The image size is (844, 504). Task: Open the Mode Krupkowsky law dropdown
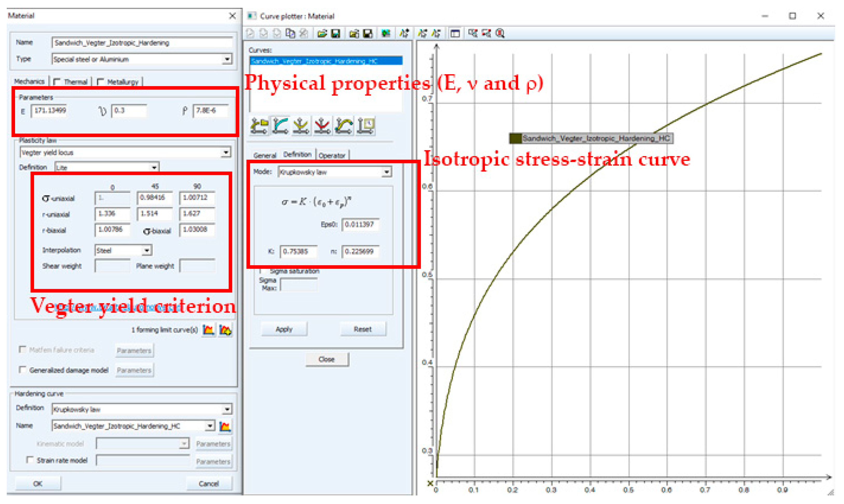click(x=387, y=172)
